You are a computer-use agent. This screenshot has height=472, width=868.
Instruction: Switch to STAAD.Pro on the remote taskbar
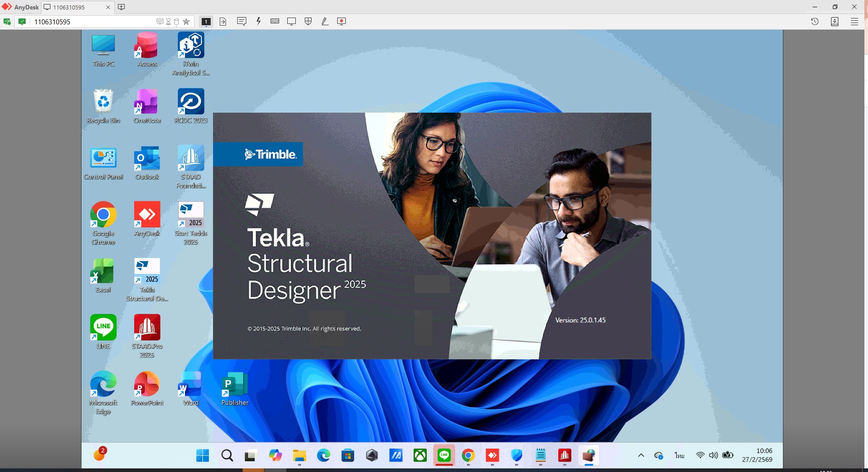point(565,456)
